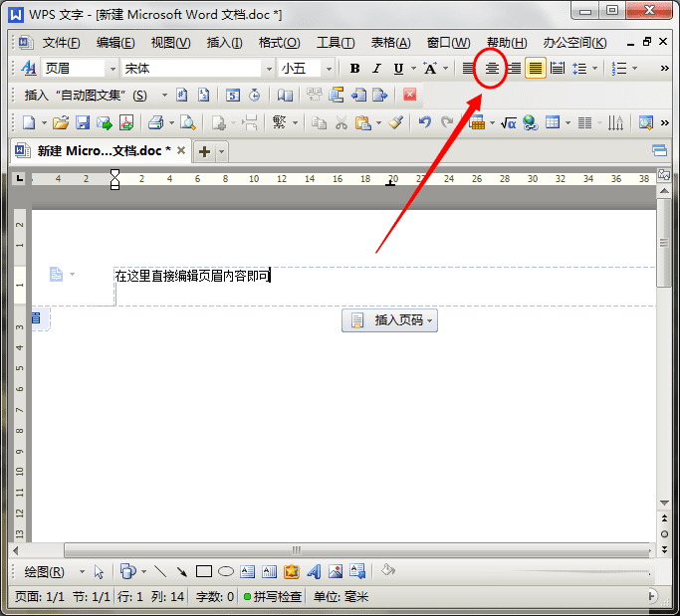Select justify alignment button
This screenshot has height=616, width=680.
coord(536,69)
